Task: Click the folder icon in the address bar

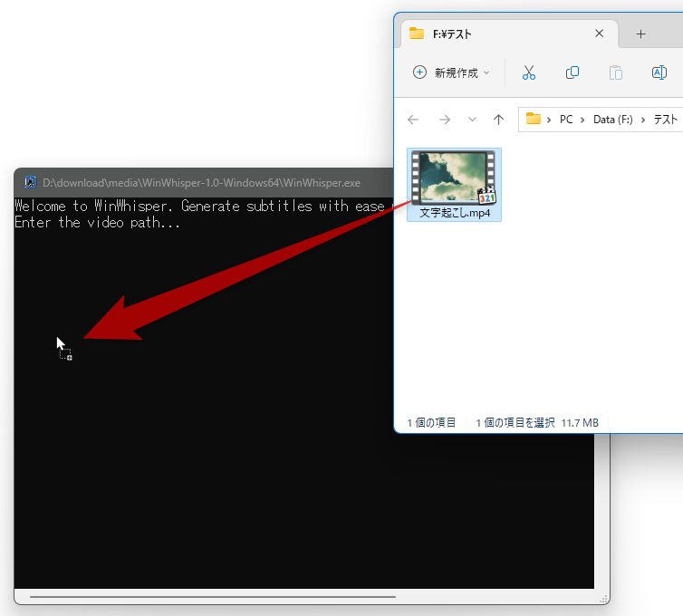Action: (x=534, y=119)
